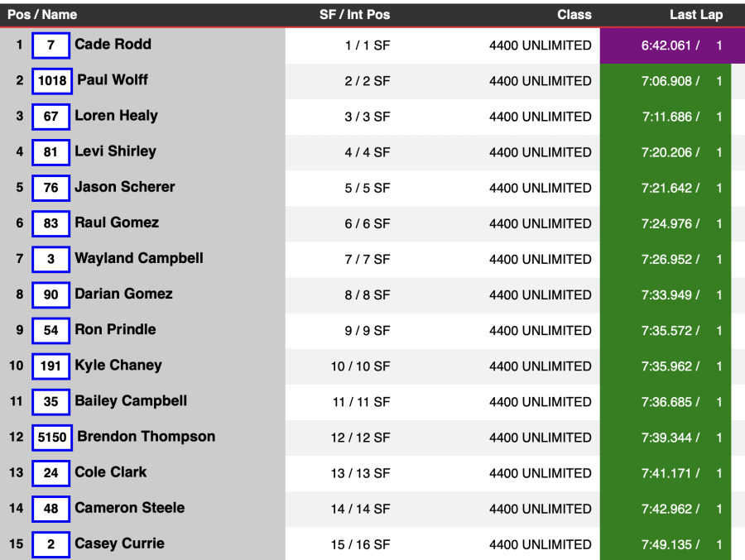Screen dimensions: 745x560
Task: Open car number 81 badge
Action: click(x=50, y=152)
